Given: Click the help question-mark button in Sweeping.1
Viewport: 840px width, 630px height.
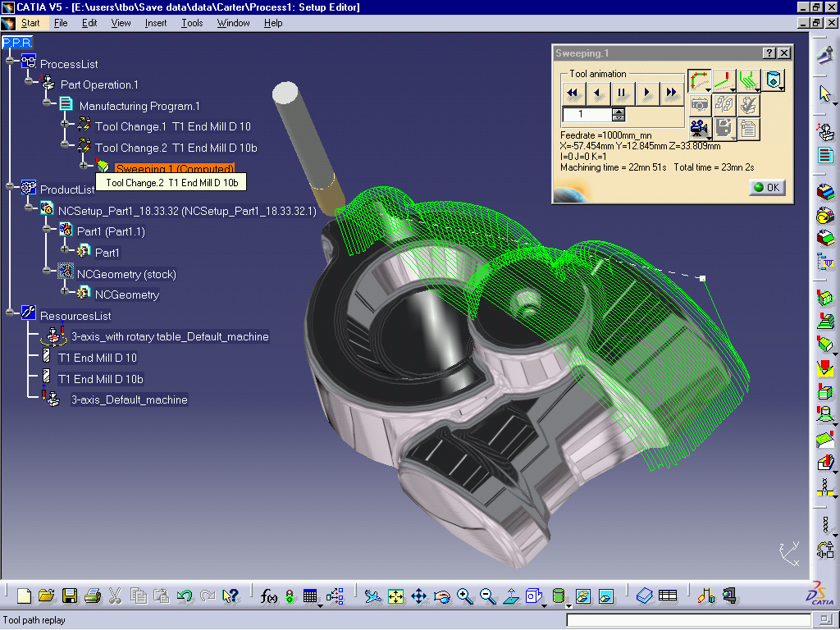Looking at the screenshot, I should tap(769, 53).
